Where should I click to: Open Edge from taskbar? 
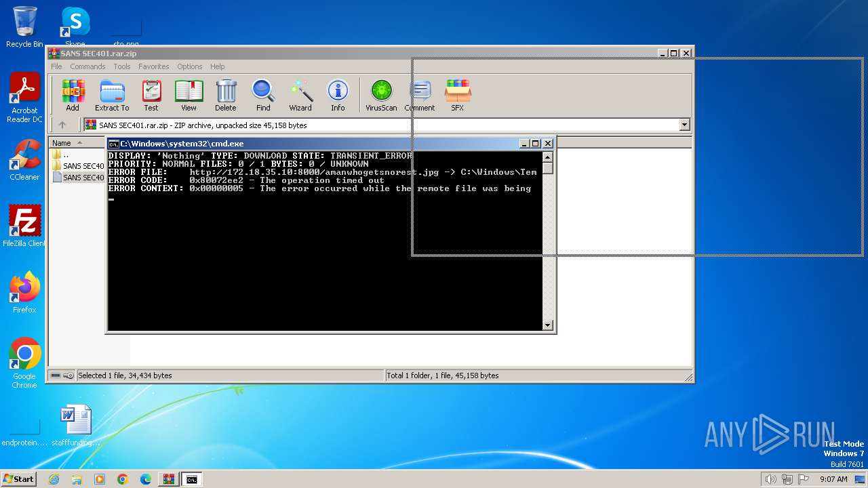click(x=146, y=479)
